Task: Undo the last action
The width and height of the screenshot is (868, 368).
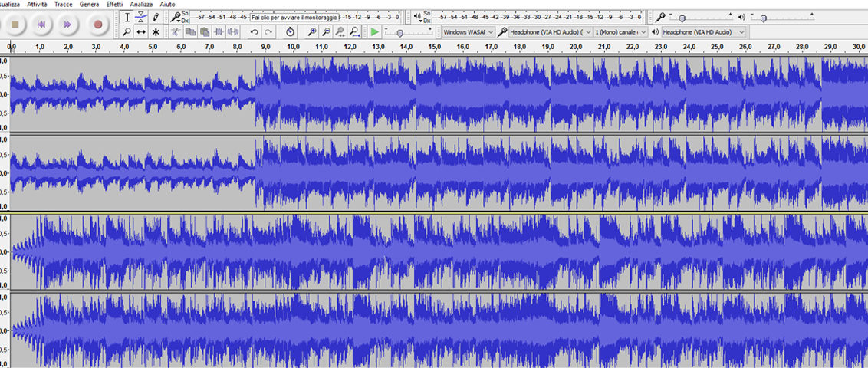Action: pyautogui.click(x=254, y=32)
